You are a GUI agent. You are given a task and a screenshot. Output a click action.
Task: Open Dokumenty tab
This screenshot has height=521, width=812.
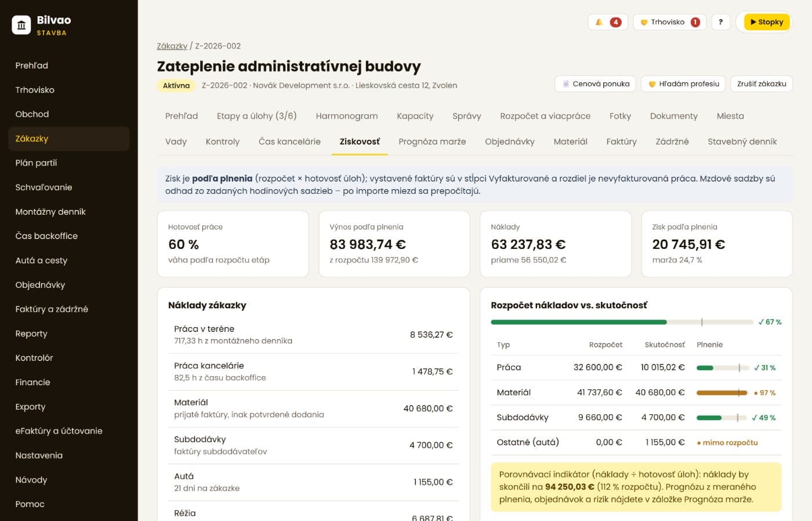tap(674, 116)
